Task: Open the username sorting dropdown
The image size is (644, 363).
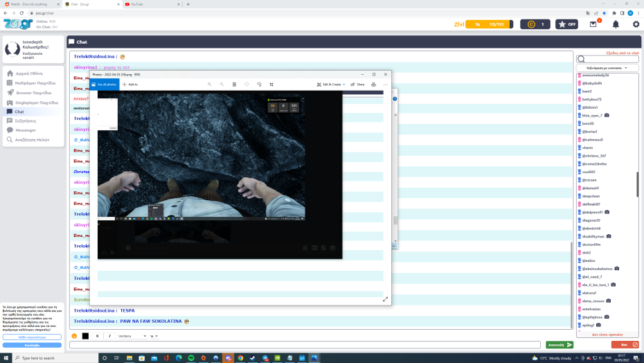Action: [607, 68]
